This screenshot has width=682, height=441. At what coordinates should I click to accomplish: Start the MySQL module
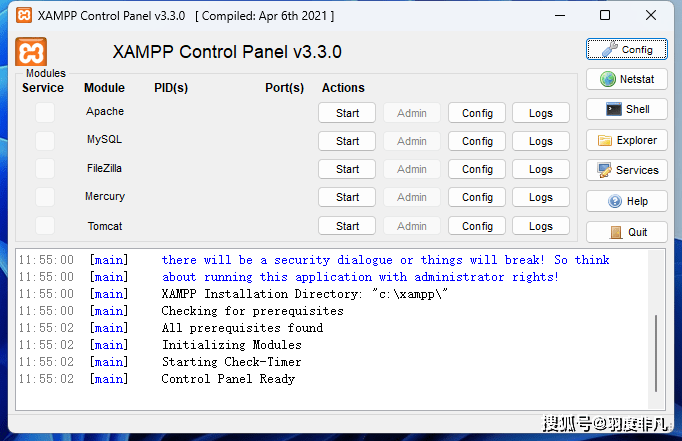[x=347, y=141]
